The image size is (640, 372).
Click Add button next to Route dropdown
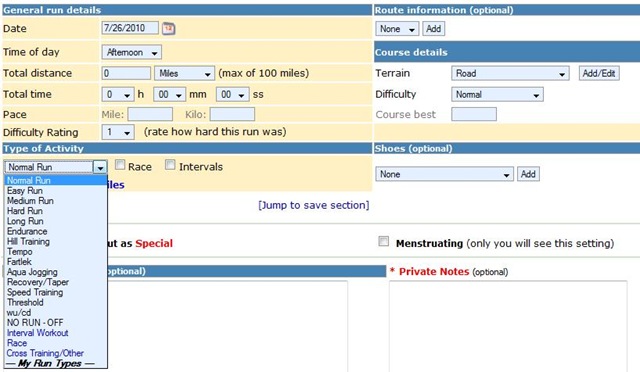433,29
